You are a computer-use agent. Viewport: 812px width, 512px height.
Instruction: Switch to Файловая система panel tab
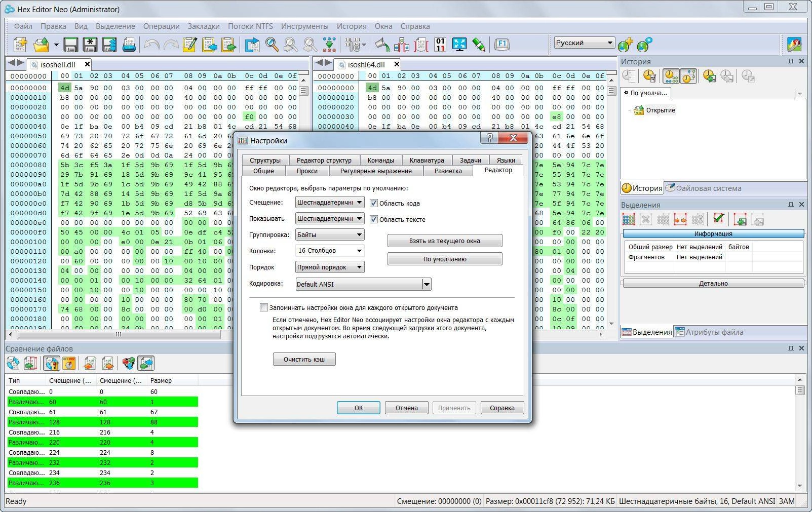[x=703, y=188]
